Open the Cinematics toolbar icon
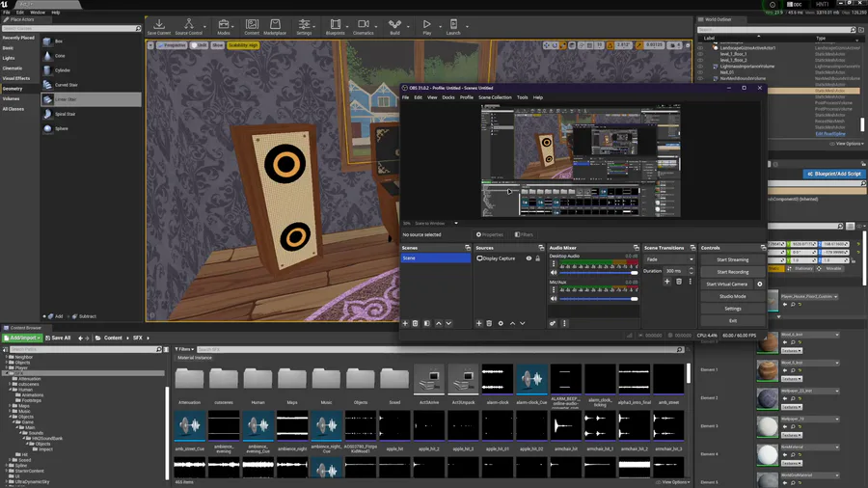Image resolution: width=868 pixels, height=488 pixels. tap(363, 25)
